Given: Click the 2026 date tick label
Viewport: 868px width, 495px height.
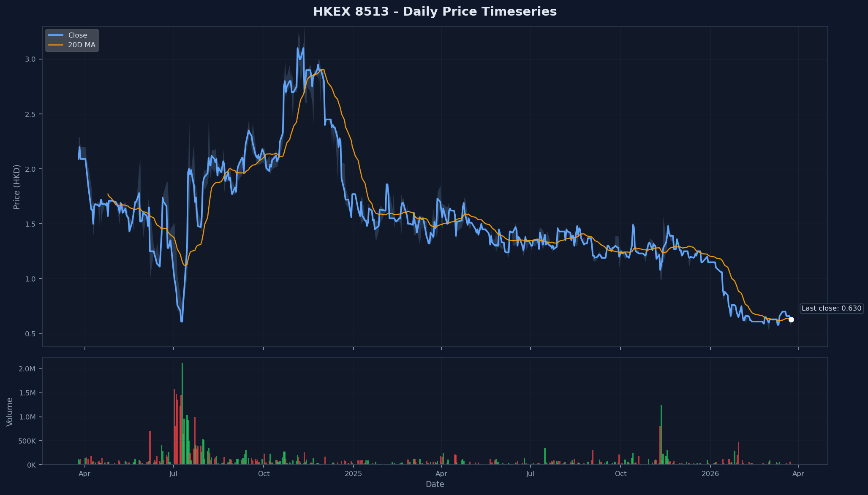Looking at the screenshot, I should 710,474.
